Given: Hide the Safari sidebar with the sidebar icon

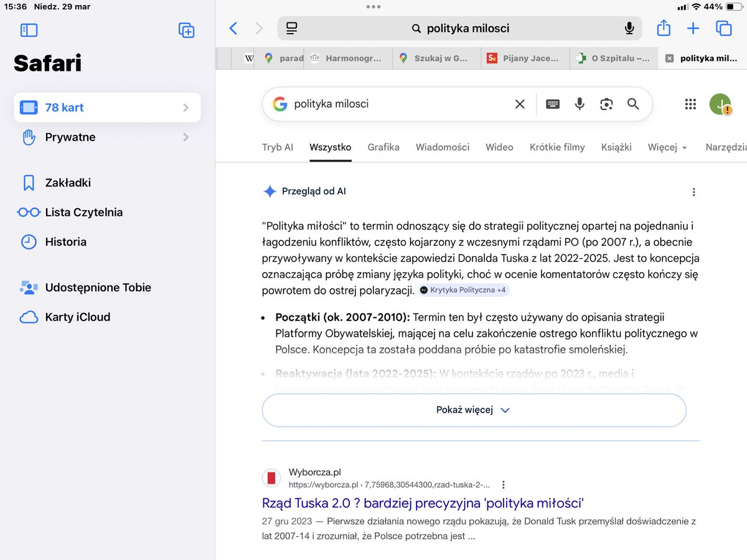Looking at the screenshot, I should click(x=29, y=30).
